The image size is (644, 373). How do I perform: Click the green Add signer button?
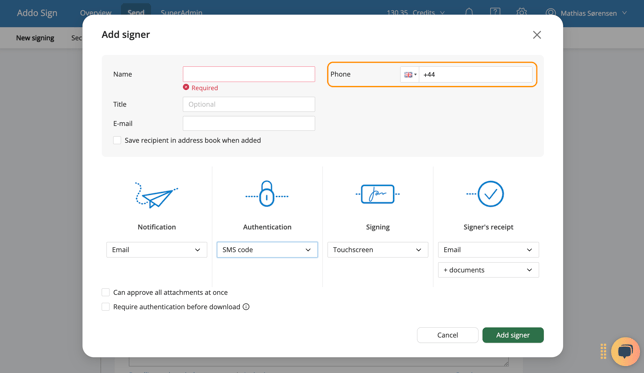click(x=513, y=335)
